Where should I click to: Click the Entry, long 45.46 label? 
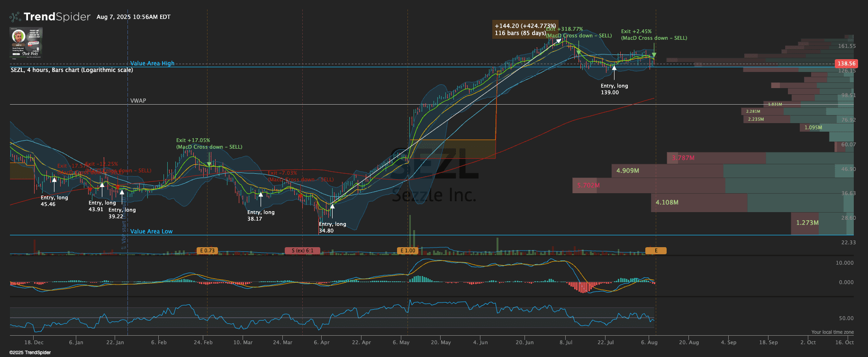54,201
